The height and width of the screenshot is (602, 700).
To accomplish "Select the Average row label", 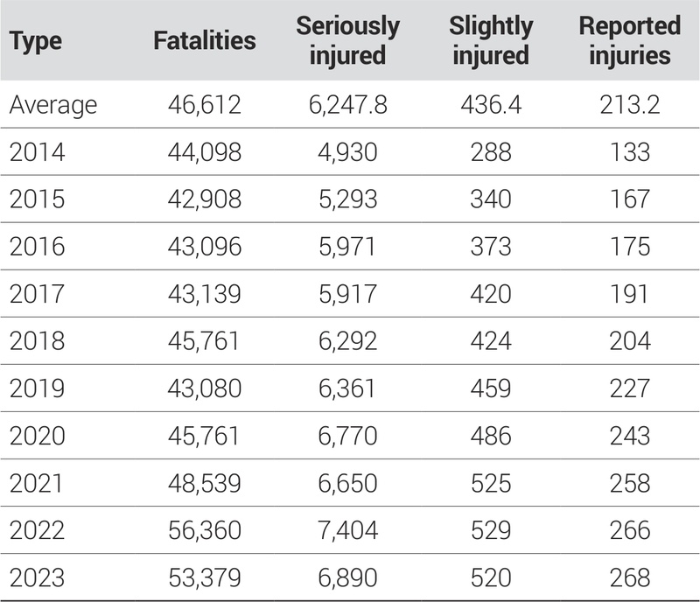I will tap(53, 106).
